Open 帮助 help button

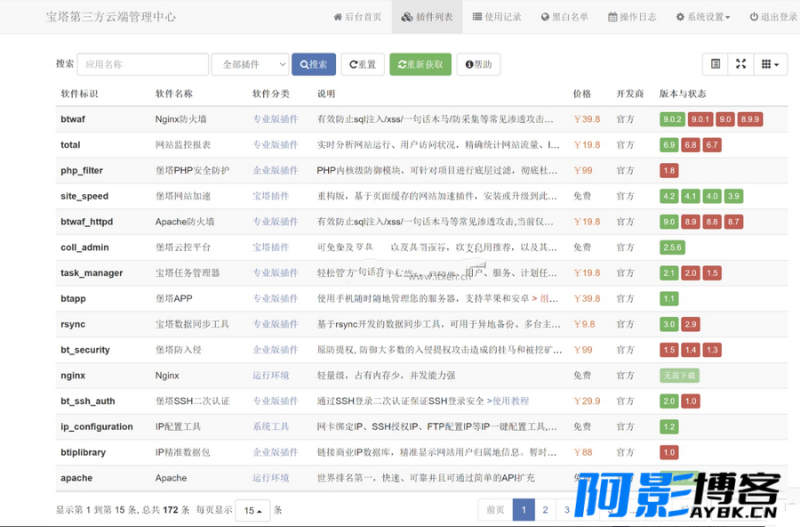[x=479, y=64]
